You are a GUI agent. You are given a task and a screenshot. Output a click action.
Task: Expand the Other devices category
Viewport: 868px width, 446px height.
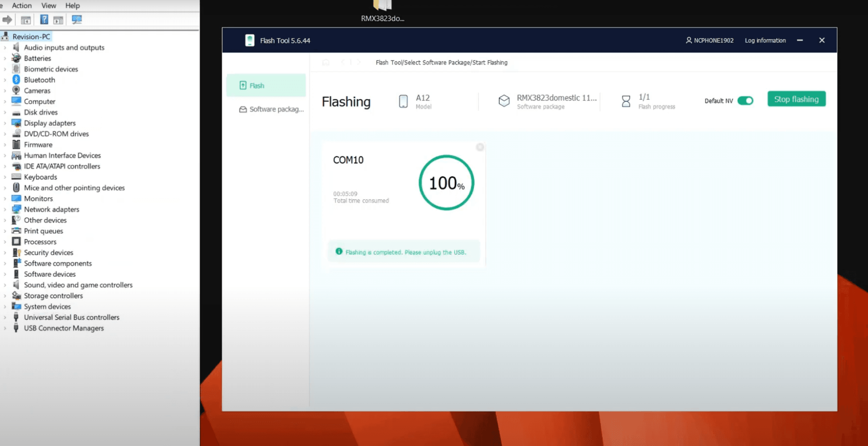tap(5, 220)
